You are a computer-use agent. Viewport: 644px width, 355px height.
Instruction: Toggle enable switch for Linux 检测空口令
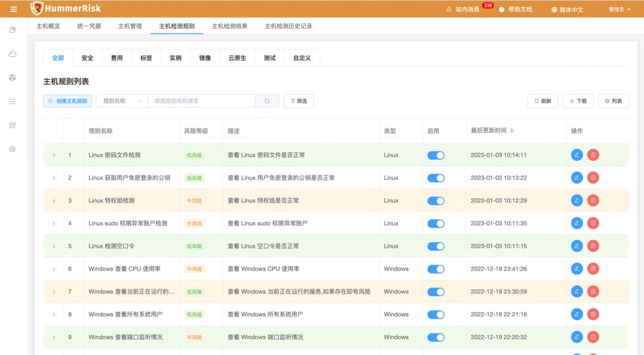(x=436, y=246)
